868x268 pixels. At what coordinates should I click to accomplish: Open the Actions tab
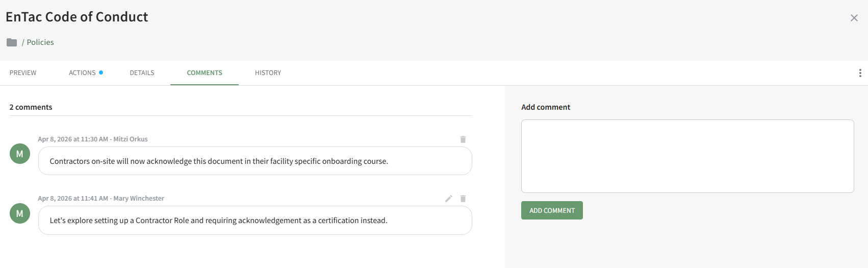(x=83, y=73)
